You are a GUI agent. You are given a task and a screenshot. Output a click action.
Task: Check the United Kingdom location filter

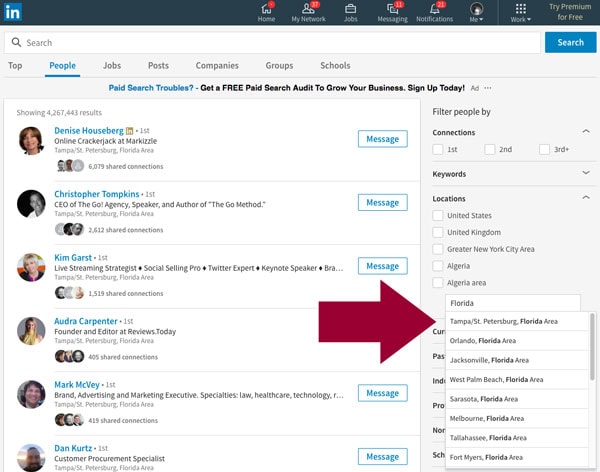(438, 232)
